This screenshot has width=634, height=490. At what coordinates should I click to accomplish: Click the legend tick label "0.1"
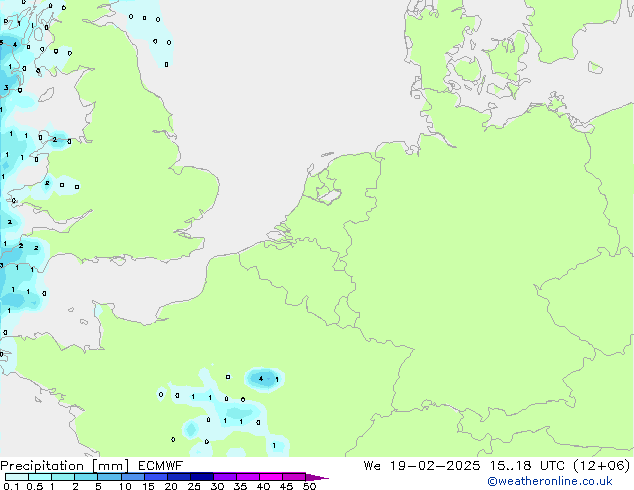(x=8, y=487)
